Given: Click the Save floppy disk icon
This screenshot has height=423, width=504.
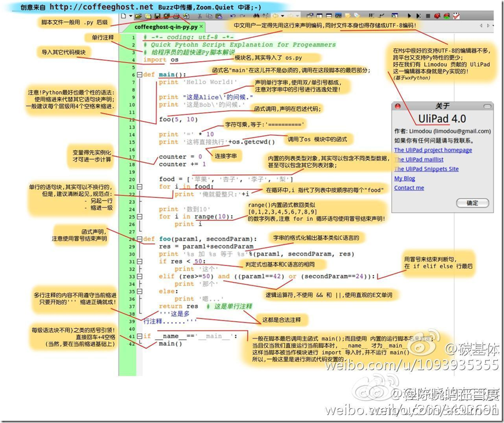Looking at the screenshot, I should (x=157, y=16).
